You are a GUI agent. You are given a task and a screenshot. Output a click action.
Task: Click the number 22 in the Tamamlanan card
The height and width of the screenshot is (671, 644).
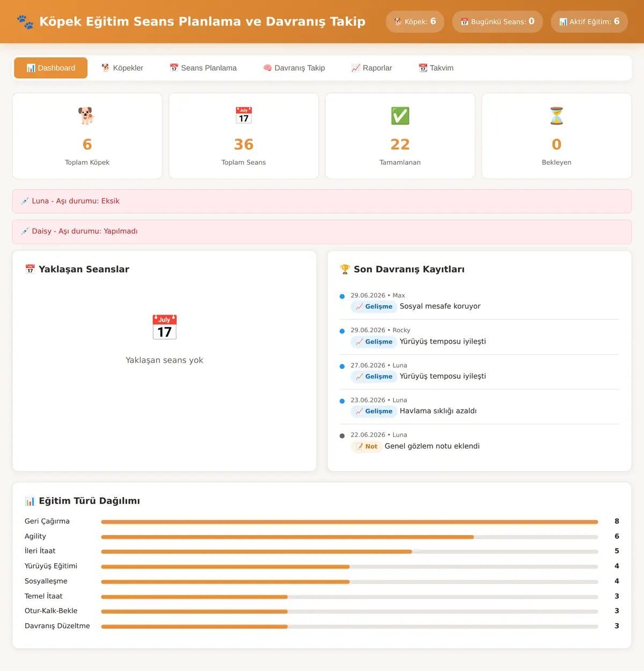[x=400, y=144]
